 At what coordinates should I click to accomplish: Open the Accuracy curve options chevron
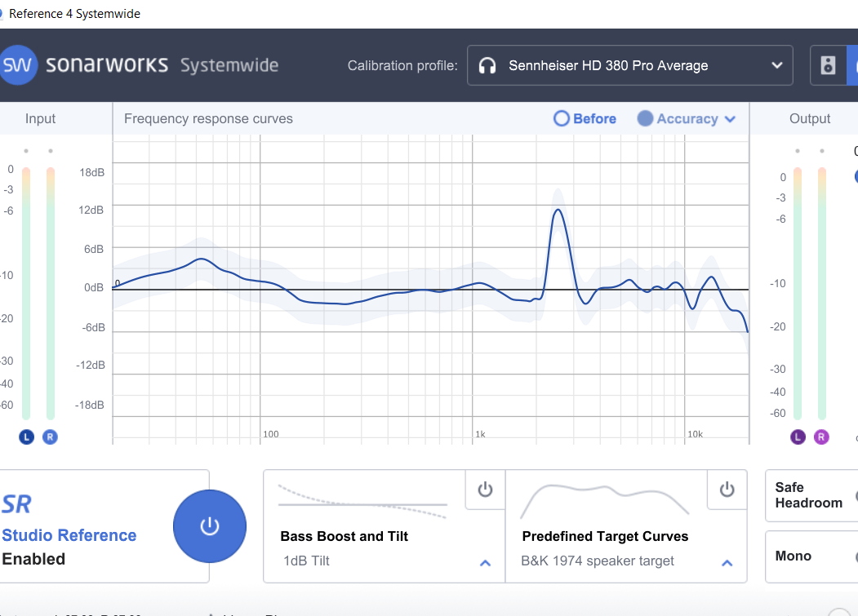pos(730,119)
